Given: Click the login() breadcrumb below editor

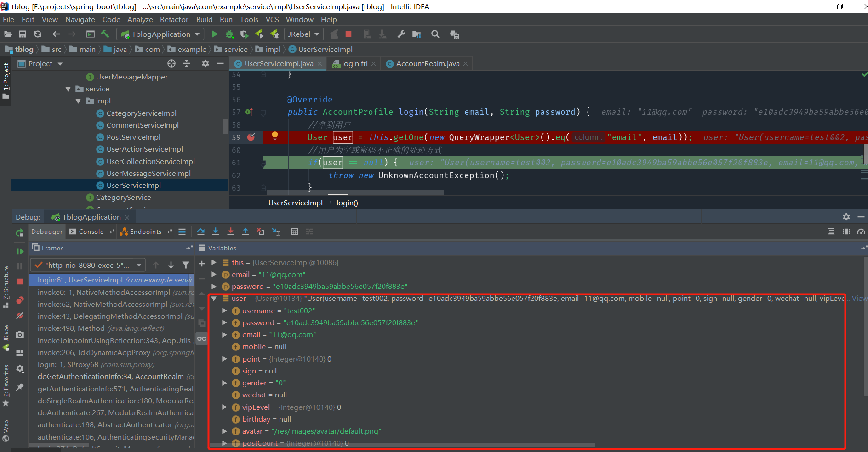Looking at the screenshot, I should tap(347, 203).
